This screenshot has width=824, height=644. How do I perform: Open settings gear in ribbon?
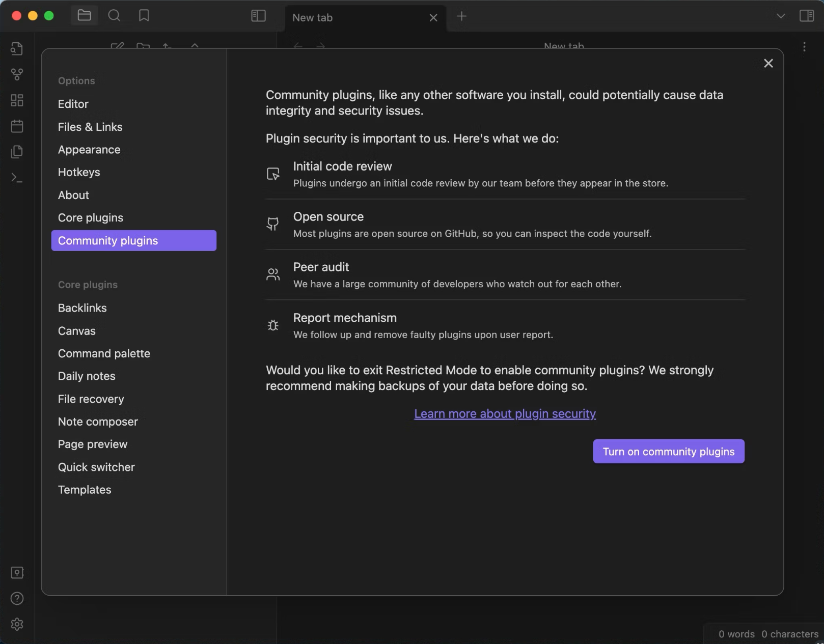pos(17,624)
